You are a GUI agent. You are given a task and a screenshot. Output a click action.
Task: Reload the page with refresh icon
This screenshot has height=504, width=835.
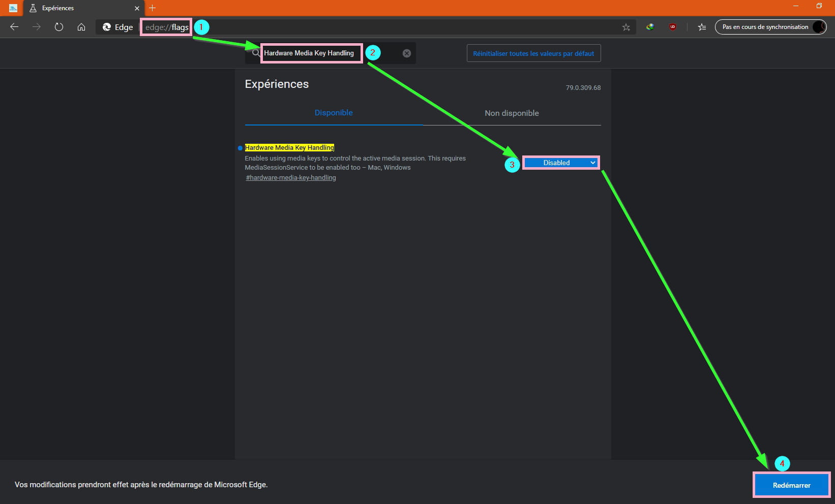coord(59,27)
